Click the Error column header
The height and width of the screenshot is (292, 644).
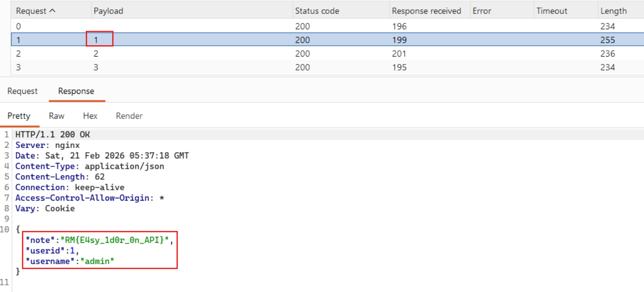(x=481, y=11)
